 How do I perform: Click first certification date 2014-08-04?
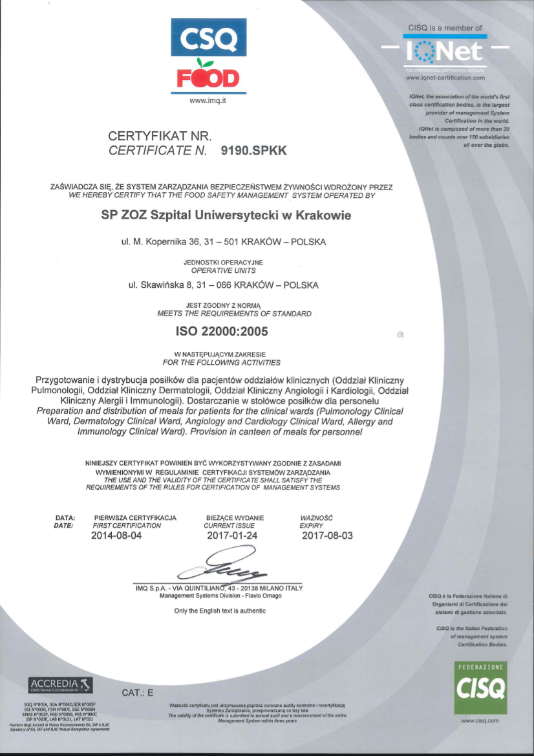pos(116,535)
